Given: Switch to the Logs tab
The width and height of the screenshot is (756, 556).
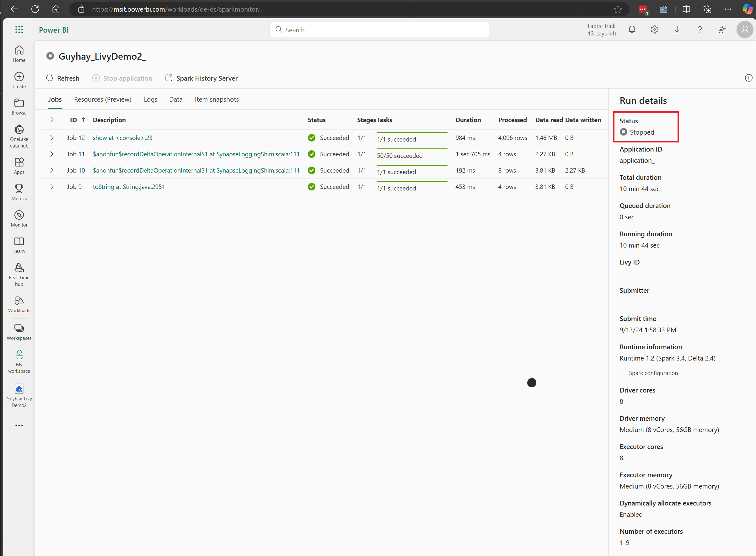Looking at the screenshot, I should 150,99.
